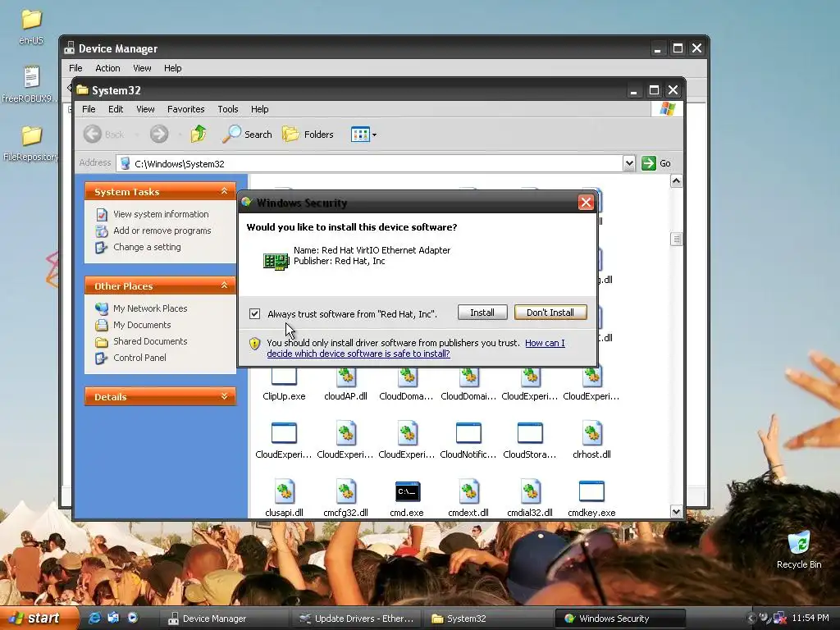The image size is (840, 630).
Task: Switch to Update Drivers taskbar button
Action: coord(356,619)
